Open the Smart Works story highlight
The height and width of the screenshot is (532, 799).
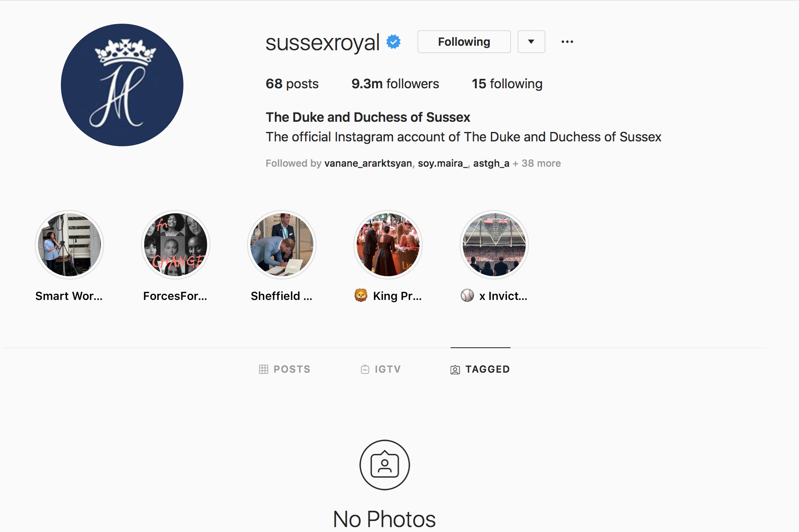click(69, 245)
